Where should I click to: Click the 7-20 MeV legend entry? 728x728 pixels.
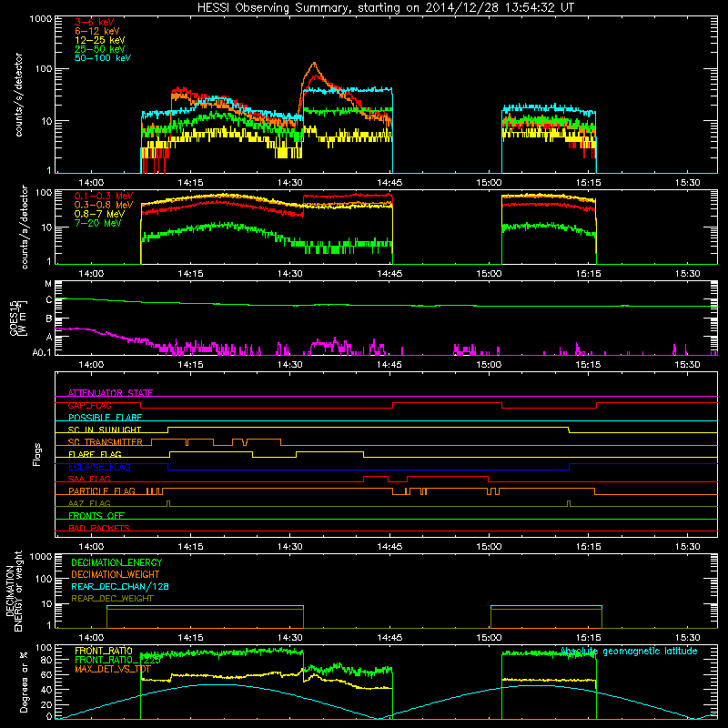98,223
